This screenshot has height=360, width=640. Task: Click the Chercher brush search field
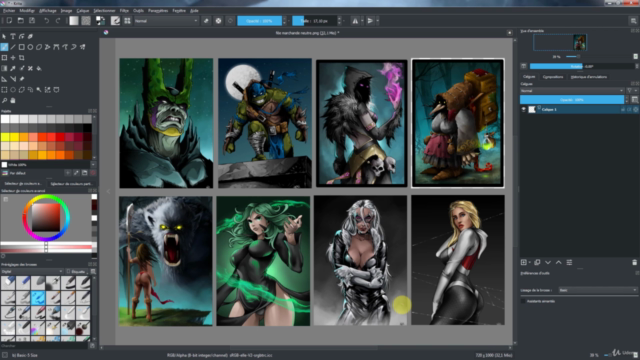[x=44, y=346]
